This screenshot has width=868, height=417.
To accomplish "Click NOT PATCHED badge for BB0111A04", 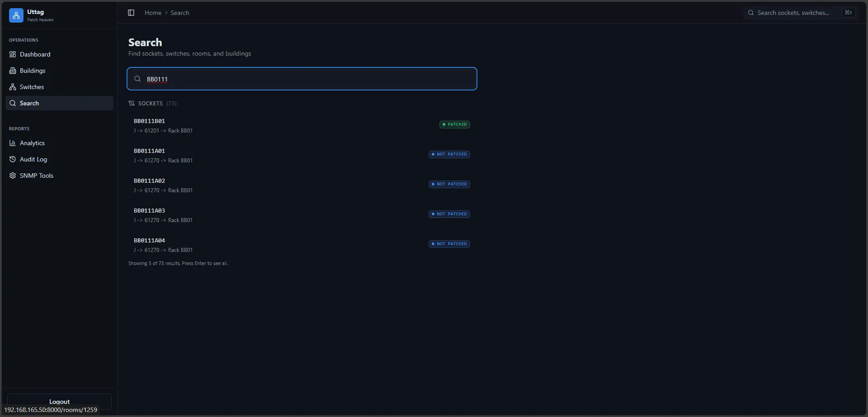I will (x=449, y=244).
